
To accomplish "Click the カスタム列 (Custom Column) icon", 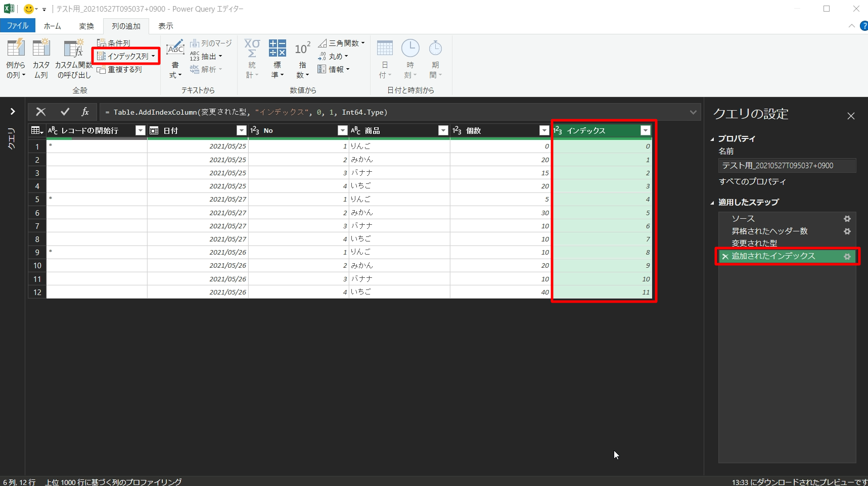I will 41,49.
